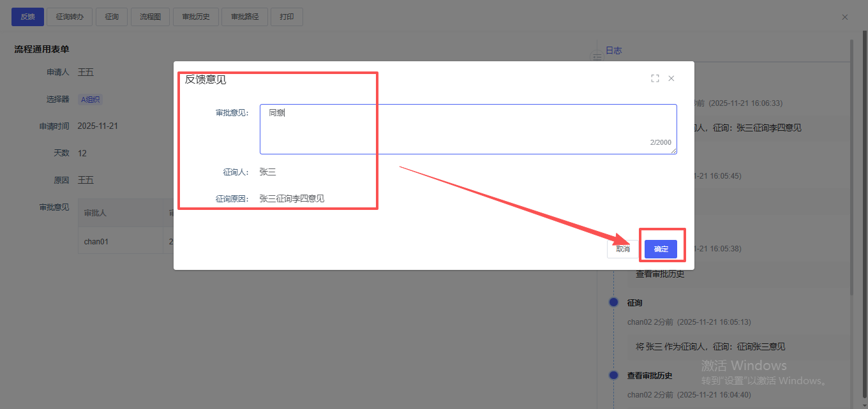Screen dimensions: 868x409
Task: Open the 流程图 view
Action: pos(150,17)
